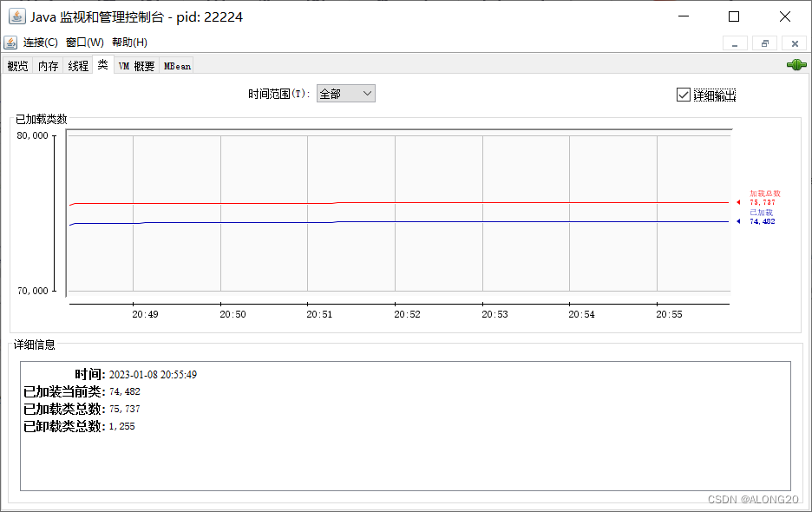Click the 20:51 time axis label
This screenshot has height=512, width=812.
coord(319,314)
